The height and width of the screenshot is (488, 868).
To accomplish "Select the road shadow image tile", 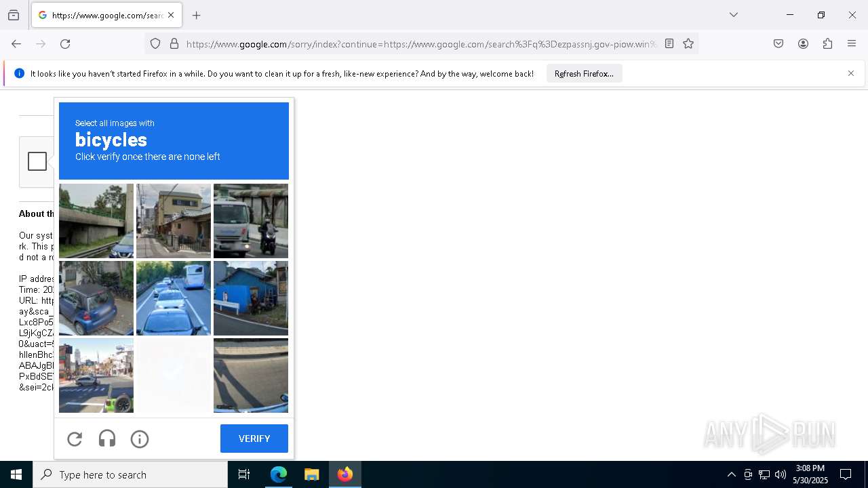I will 251,375.
